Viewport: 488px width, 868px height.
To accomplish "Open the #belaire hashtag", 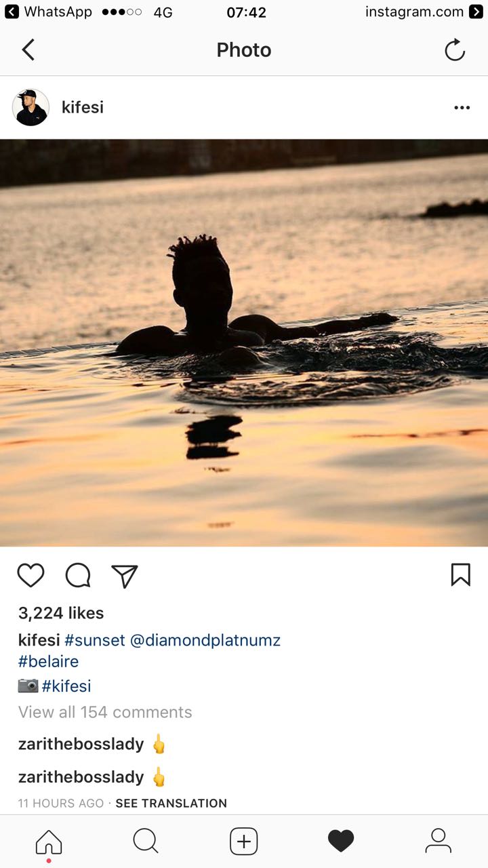I will [x=49, y=661].
